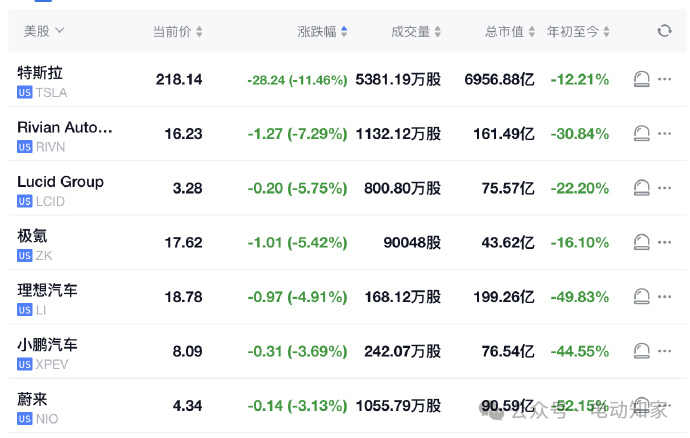Click 理想汽车 price 18.78
Image resolution: width=690 pixels, height=438 pixels.
click(184, 297)
